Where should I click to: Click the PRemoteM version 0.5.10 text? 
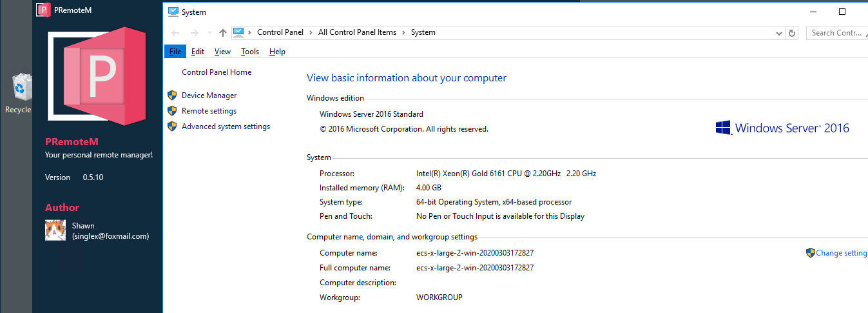point(93,177)
